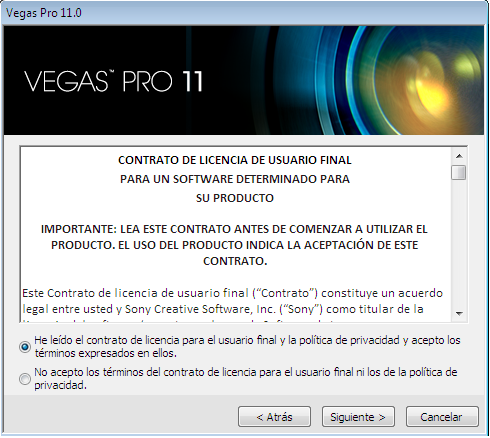
Task: Select the "He leído el contrato" accept radio button
Action: point(25,347)
